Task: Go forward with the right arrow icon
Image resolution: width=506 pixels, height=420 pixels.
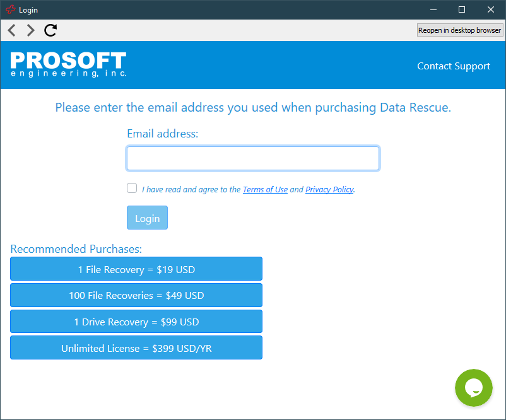Action: (x=31, y=30)
